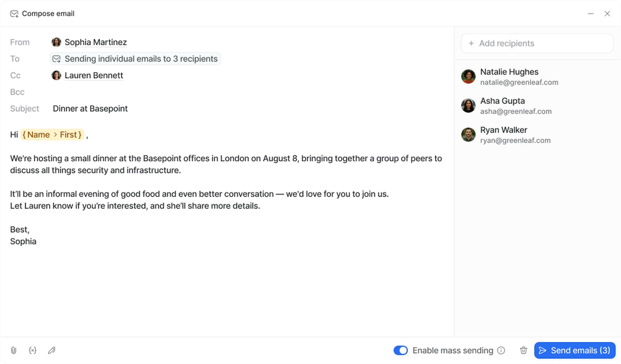
Task: Click the plus icon beside Add recipients
Action: (x=471, y=43)
